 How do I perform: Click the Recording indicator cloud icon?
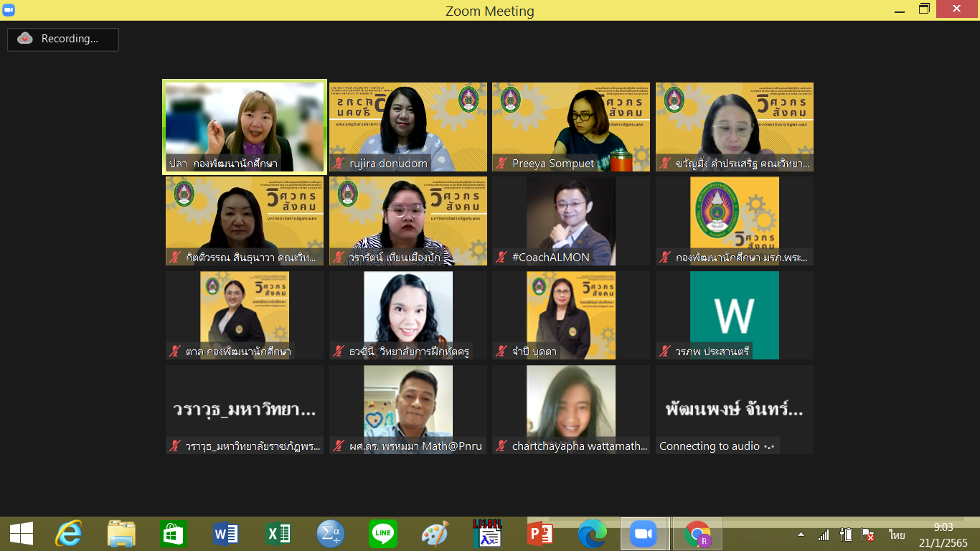coord(25,39)
